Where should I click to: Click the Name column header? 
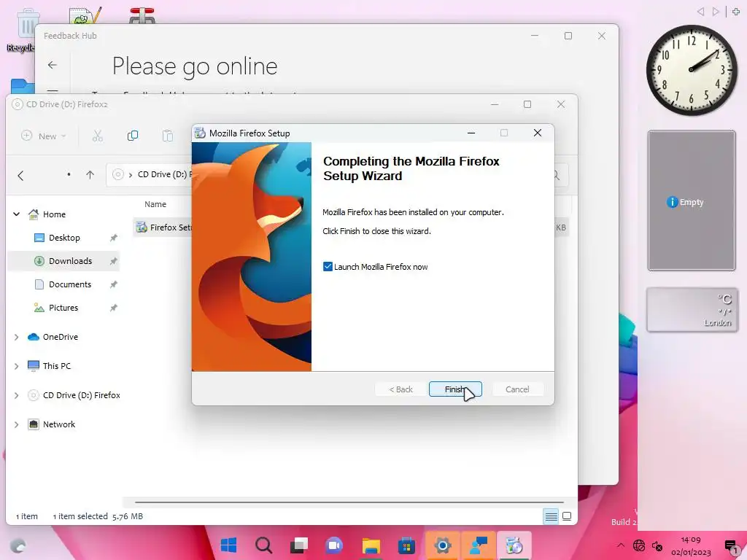(155, 204)
